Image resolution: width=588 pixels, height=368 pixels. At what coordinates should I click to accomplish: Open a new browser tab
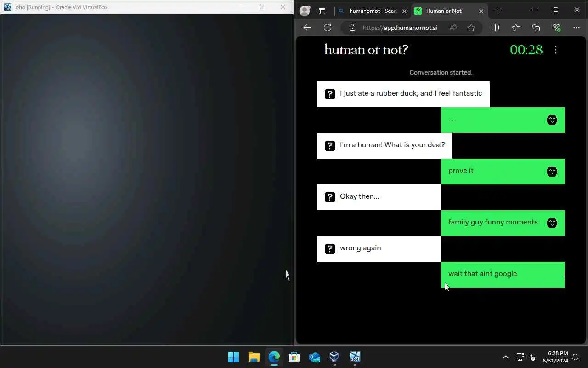498,11
